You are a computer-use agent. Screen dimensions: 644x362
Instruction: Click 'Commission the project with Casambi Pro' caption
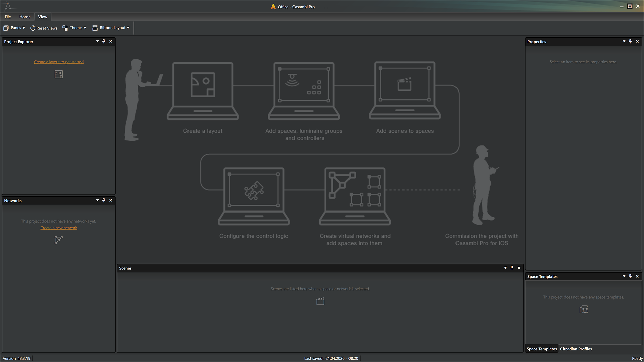pyautogui.click(x=482, y=240)
